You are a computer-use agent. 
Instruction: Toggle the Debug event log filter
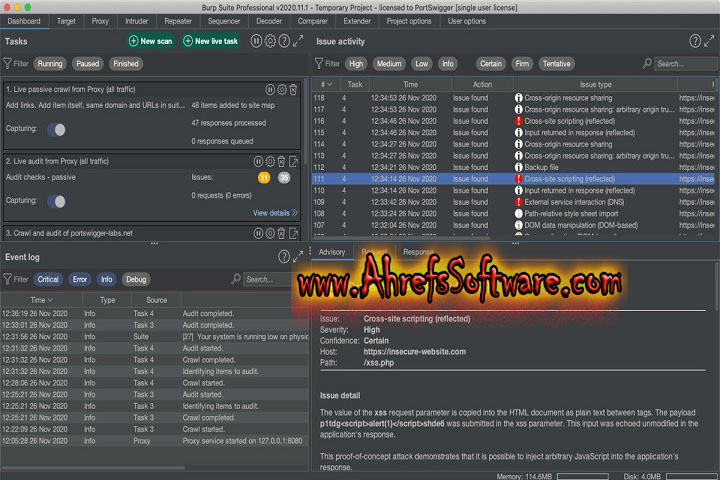[136, 279]
